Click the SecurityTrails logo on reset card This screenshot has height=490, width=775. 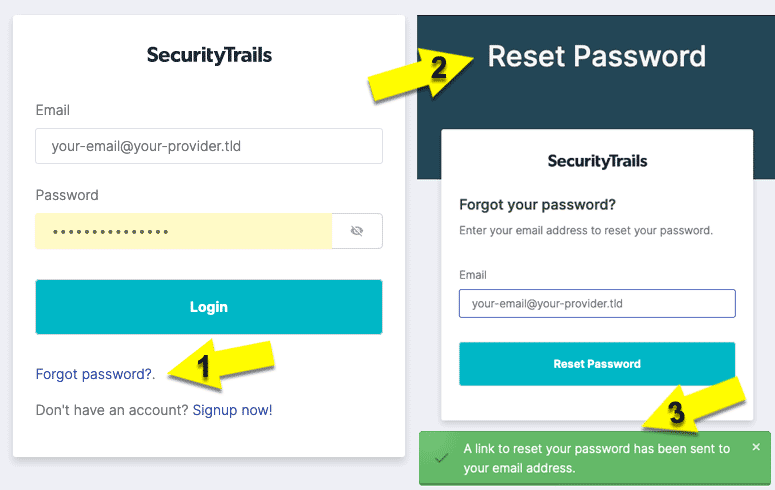tap(597, 161)
